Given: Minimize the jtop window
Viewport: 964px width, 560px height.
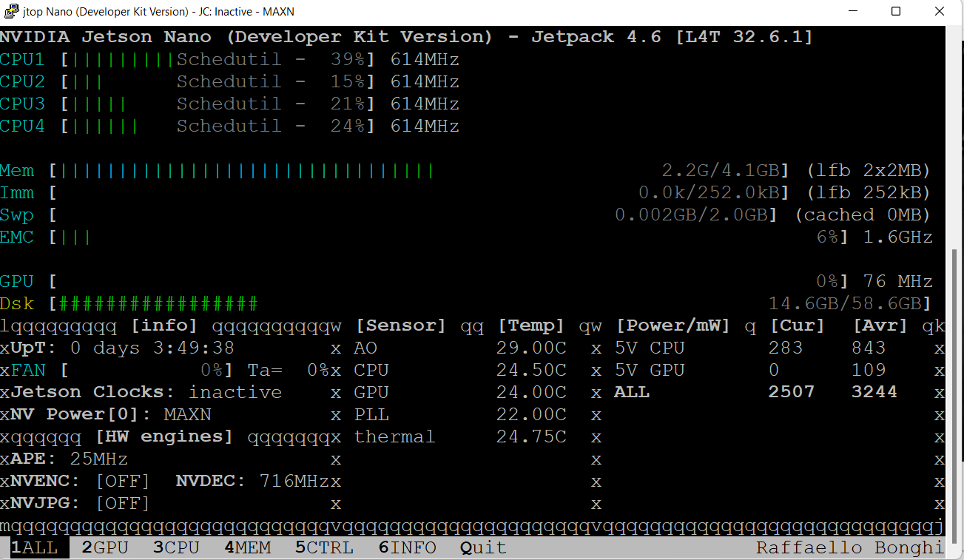Looking at the screenshot, I should pyautogui.click(x=853, y=11).
